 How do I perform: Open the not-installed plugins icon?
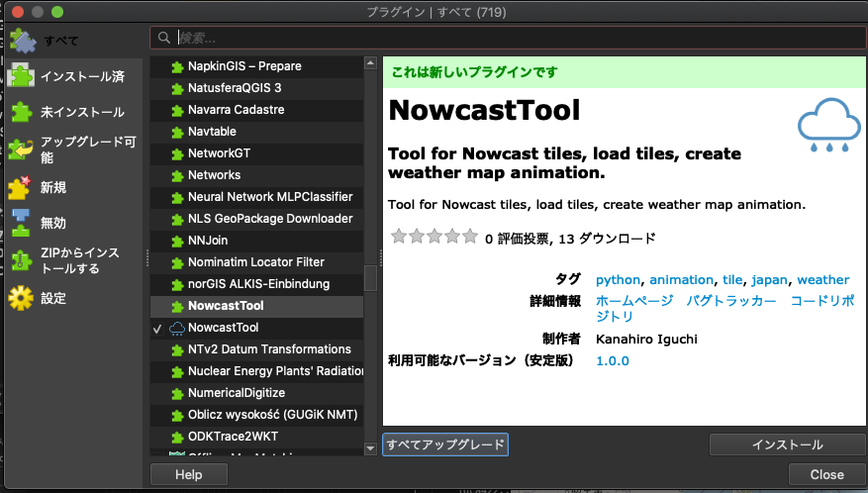21,112
